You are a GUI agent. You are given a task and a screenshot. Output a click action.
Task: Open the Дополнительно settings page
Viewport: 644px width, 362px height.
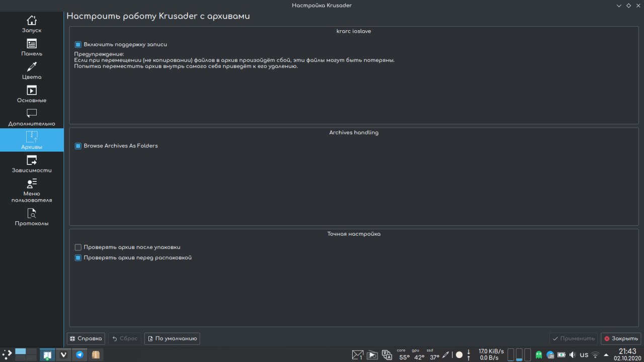tap(32, 117)
